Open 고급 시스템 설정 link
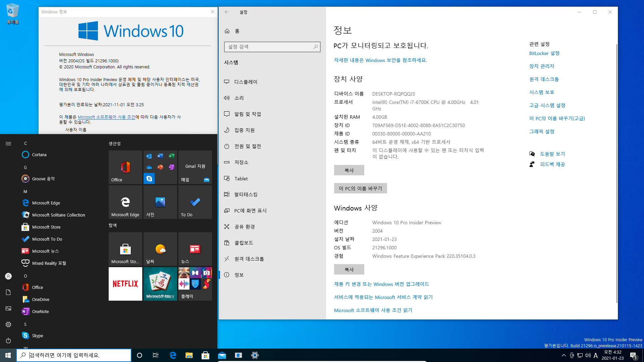644x362 pixels. click(x=547, y=106)
